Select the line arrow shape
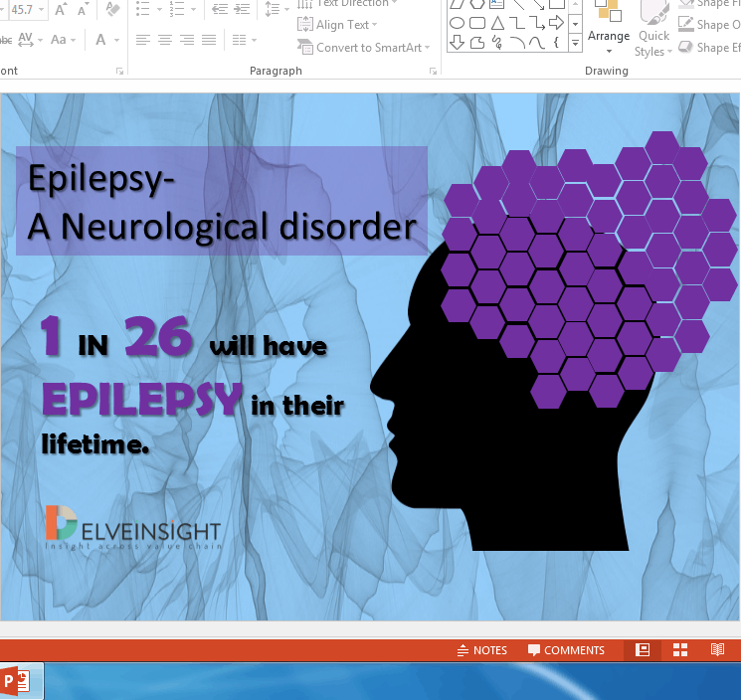Viewport: 741px width, 700px height. 537,4
